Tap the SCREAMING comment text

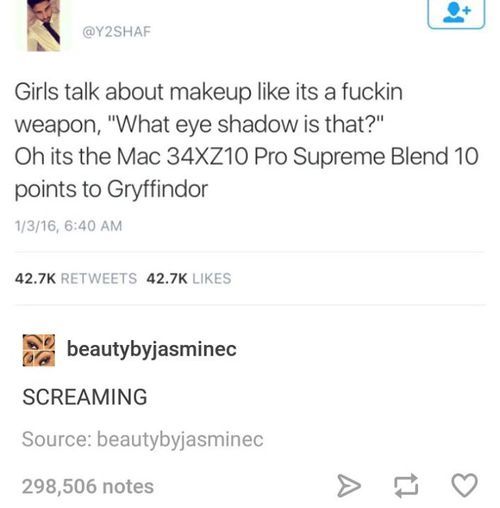85,397
